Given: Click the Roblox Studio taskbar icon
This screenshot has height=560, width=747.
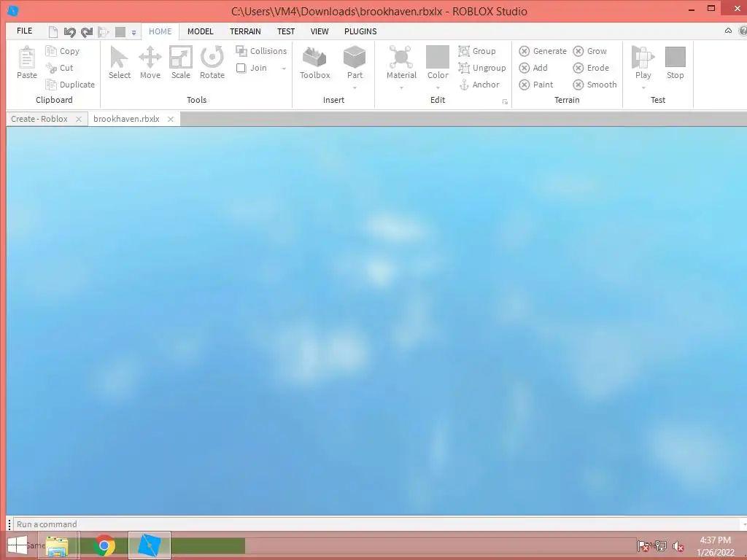Looking at the screenshot, I should (150, 545).
